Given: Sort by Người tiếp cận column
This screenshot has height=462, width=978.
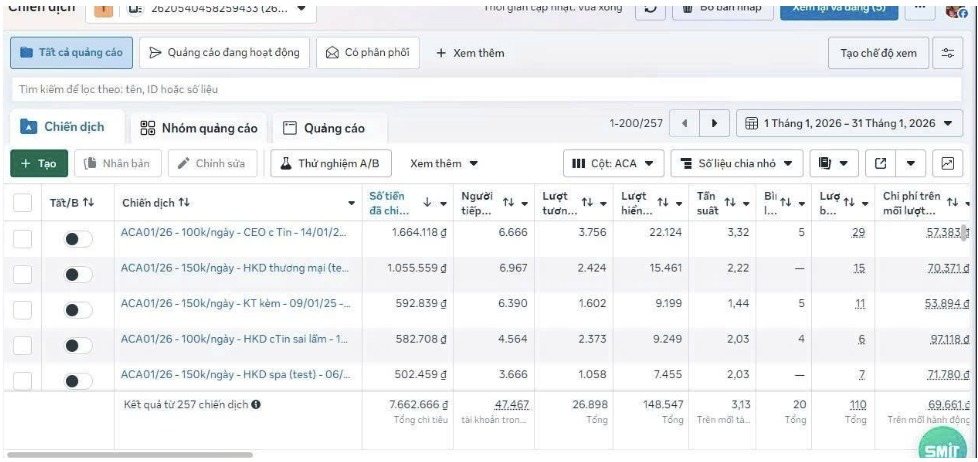Looking at the screenshot, I should point(508,203).
